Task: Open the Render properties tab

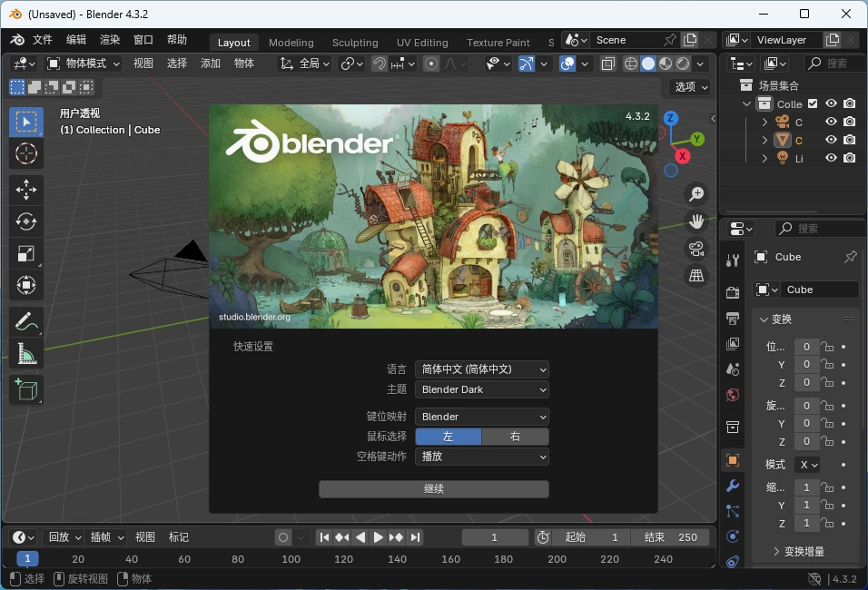Action: pos(733,292)
